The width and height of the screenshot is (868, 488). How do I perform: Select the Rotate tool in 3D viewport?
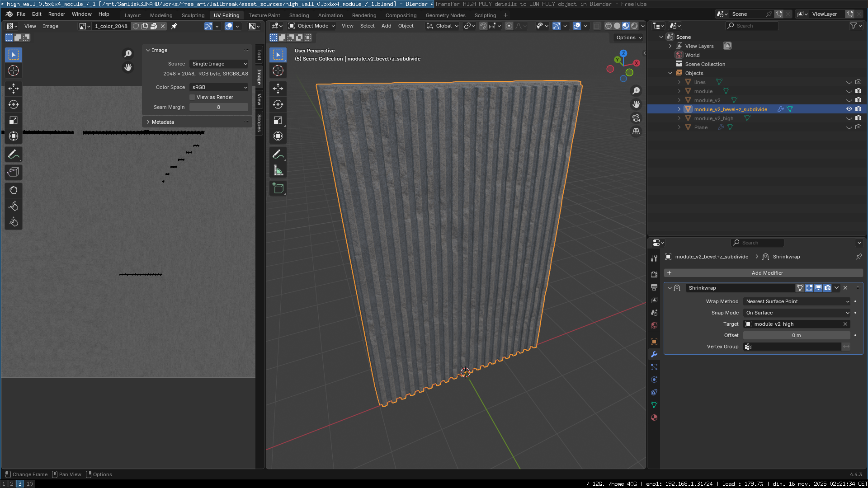coord(278,104)
